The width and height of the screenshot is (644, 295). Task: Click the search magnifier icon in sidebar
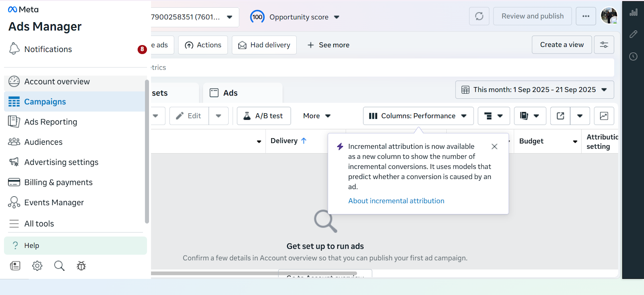click(x=59, y=266)
